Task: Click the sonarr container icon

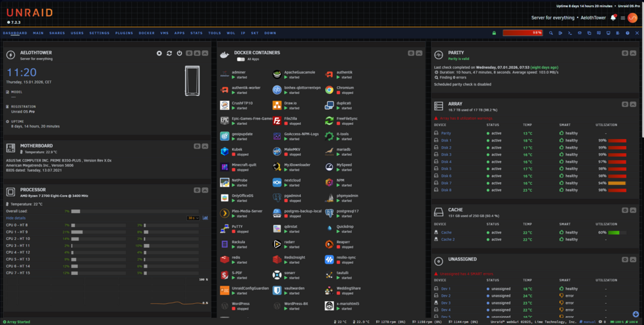Action: click(x=277, y=275)
